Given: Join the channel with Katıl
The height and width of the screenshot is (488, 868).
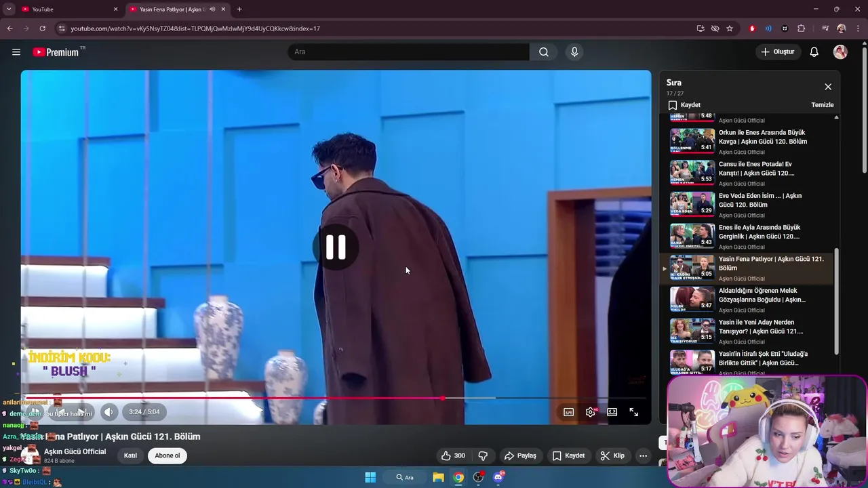Looking at the screenshot, I should [x=130, y=455].
